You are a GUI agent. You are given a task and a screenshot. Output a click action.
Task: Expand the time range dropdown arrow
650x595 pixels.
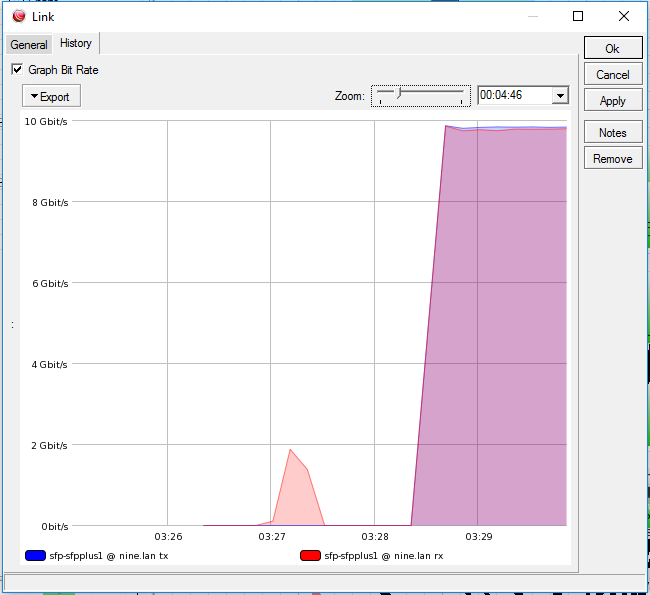point(560,96)
